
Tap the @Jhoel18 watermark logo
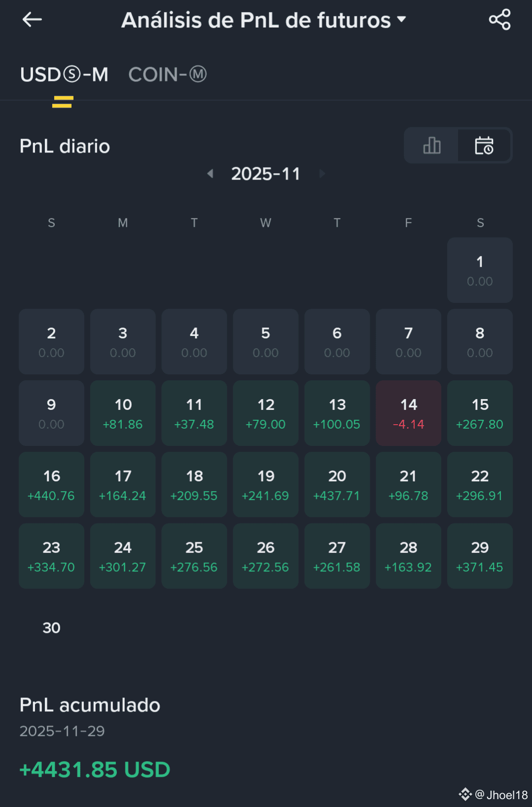[x=465, y=795]
